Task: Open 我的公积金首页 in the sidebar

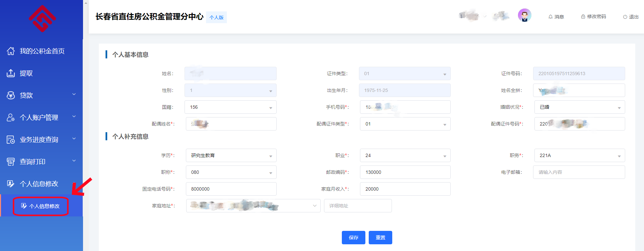Action: [x=41, y=51]
